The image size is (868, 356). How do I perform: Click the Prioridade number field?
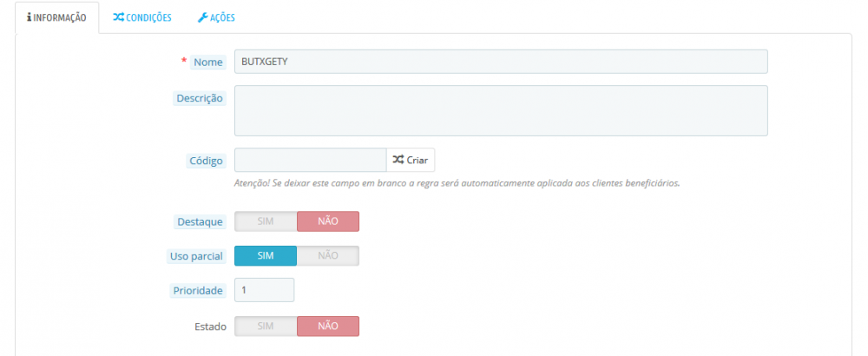[264, 290]
